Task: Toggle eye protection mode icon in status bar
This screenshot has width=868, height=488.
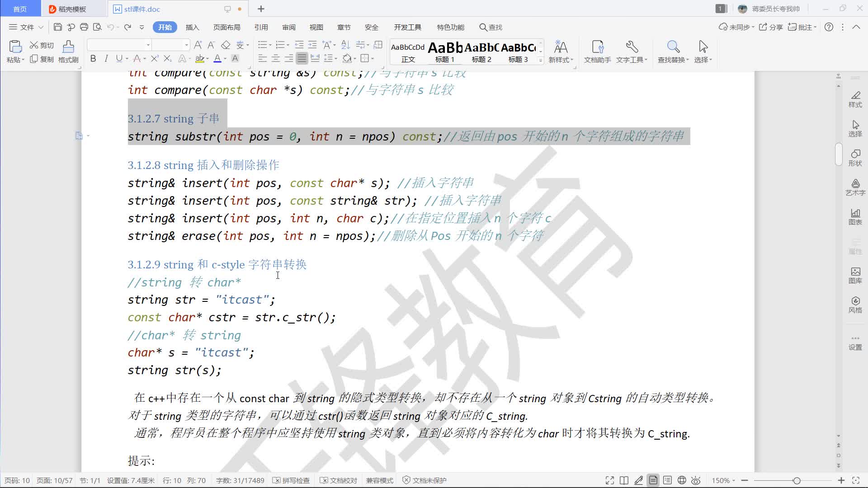Action: [696, 480]
